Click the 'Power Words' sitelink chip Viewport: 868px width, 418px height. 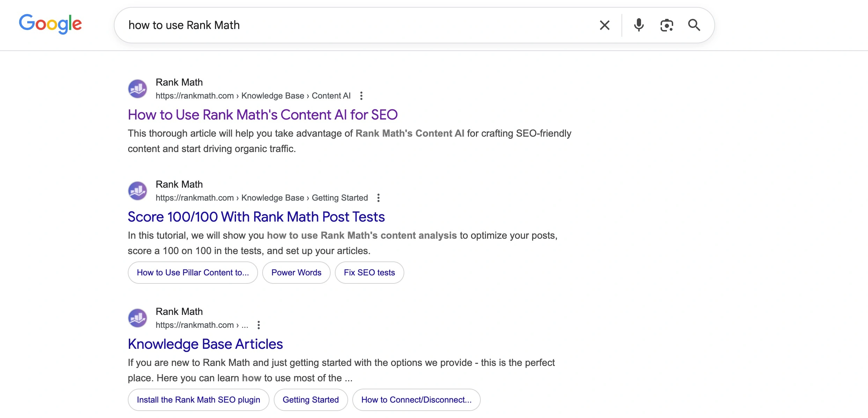click(296, 273)
